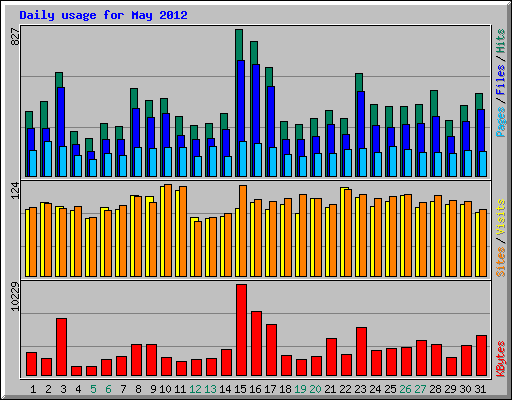Click the blue Files bar for day 3
This screenshot has height=400, width=512.
[x=61, y=117]
